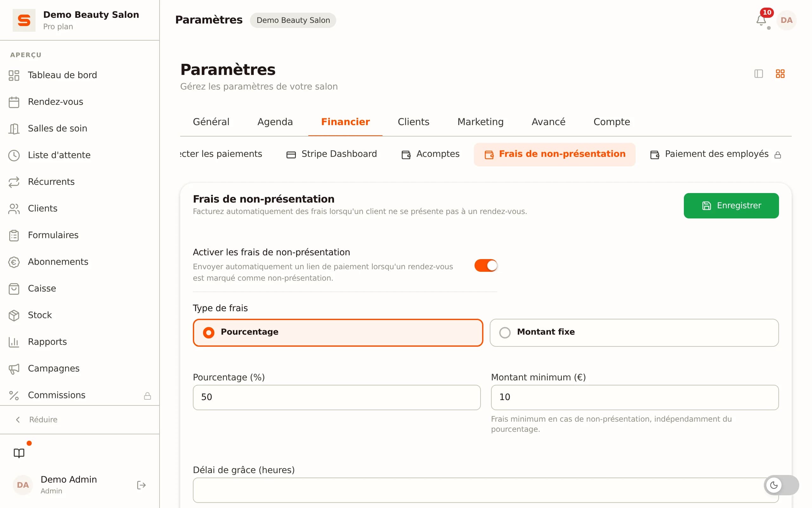Open the Acomptes sub-tab

coord(430,154)
